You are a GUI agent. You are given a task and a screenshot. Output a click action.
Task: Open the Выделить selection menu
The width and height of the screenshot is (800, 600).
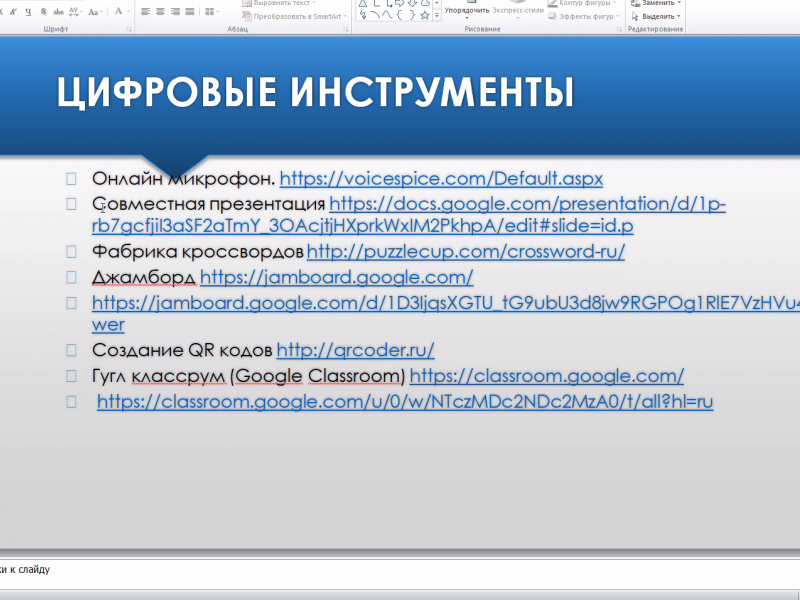(660, 16)
